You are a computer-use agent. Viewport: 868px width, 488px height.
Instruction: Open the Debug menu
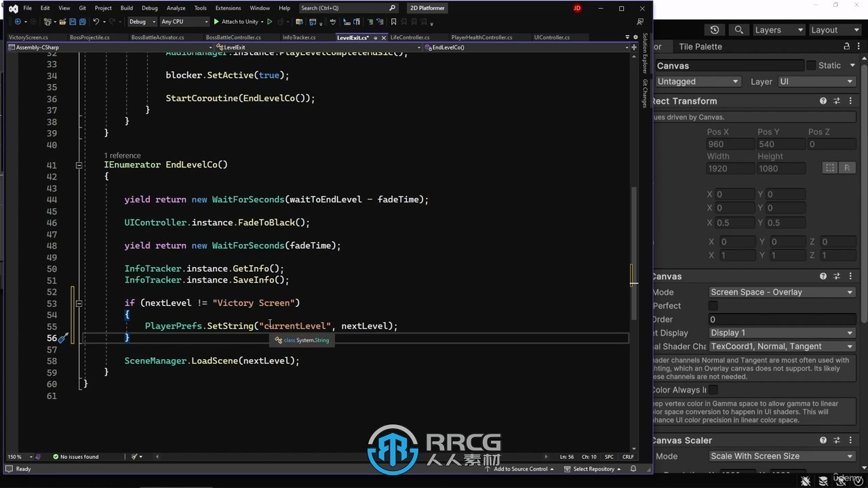pyautogui.click(x=149, y=8)
